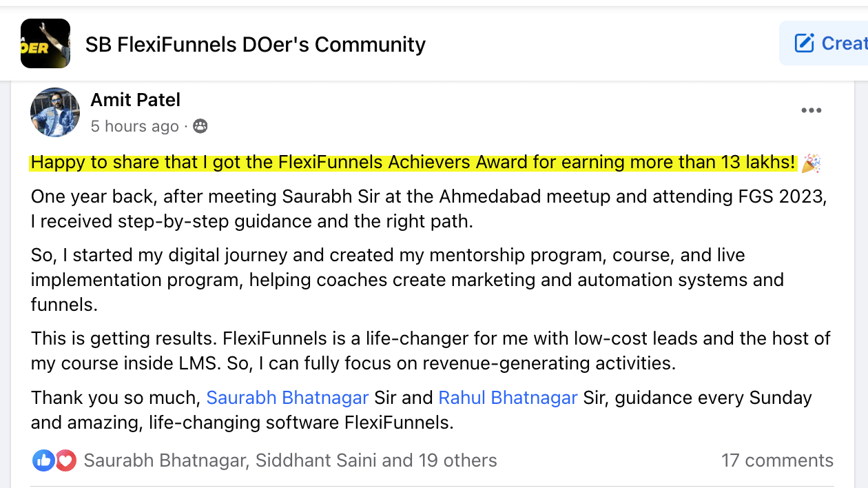Open Amit Patel's profile picture
Image resolution: width=868 pixels, height=488 pixels.
[x=55, y=112]
